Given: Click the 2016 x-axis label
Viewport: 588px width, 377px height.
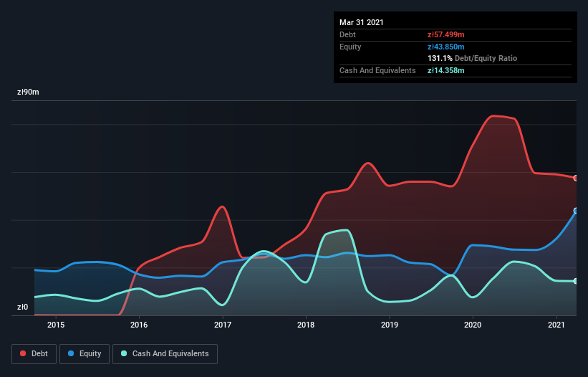Looking at the screenshot, I should tap(139, 325).
